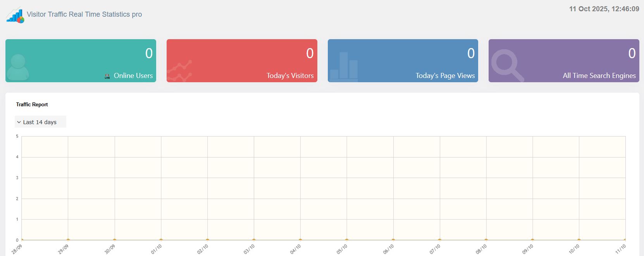This screenshot has width=644, height=256.
Task: Click the user silhouette icon in Online Users card
Action: click(x=18, y=67)
